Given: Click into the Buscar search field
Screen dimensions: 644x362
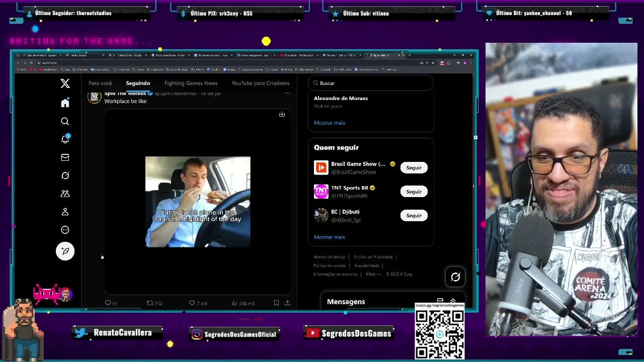Looking at the screenshot, I should [371, 83].
